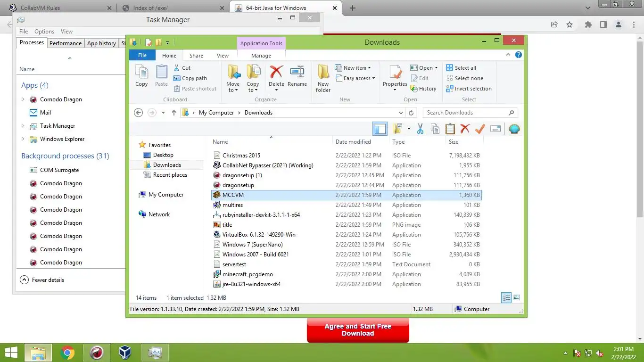Click Copy path in the ribbon
This screenshot has height=362, width=644.
tap(190, 78)
